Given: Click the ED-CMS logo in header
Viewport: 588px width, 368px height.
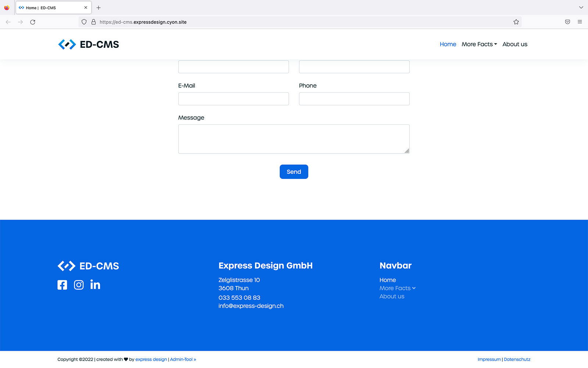Looking at the screenshot, I should [89, 45].
